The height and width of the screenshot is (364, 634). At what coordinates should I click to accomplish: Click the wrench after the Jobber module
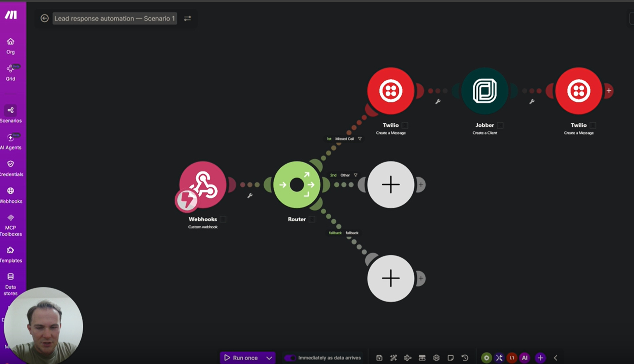532,102
